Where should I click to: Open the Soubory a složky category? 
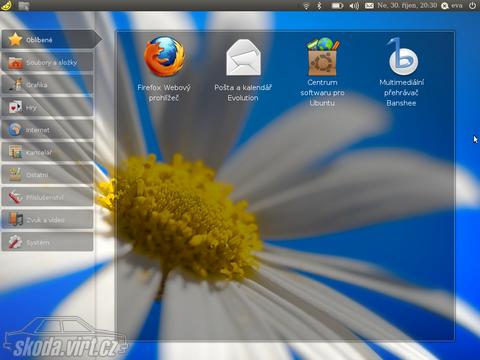tap(47, 62)
